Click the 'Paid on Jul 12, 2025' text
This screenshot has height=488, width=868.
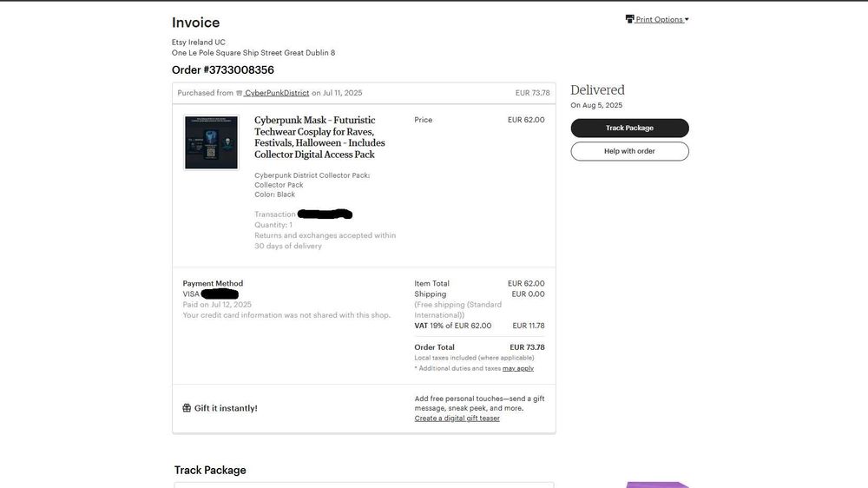click(217, 305)
